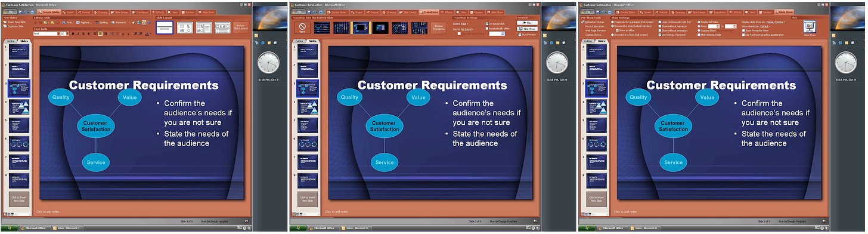Pick the third slide layout in the left window
This screenshot has width=868, height=234.
tap(204, 27)
